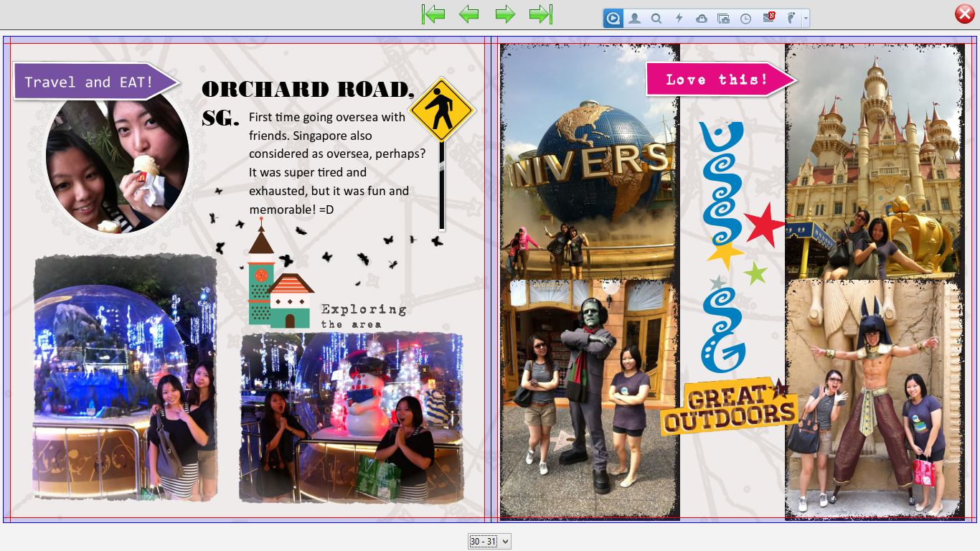Jump to the first page spread
This screenshot has width=980, height=551.
click(x=433, y=14)
